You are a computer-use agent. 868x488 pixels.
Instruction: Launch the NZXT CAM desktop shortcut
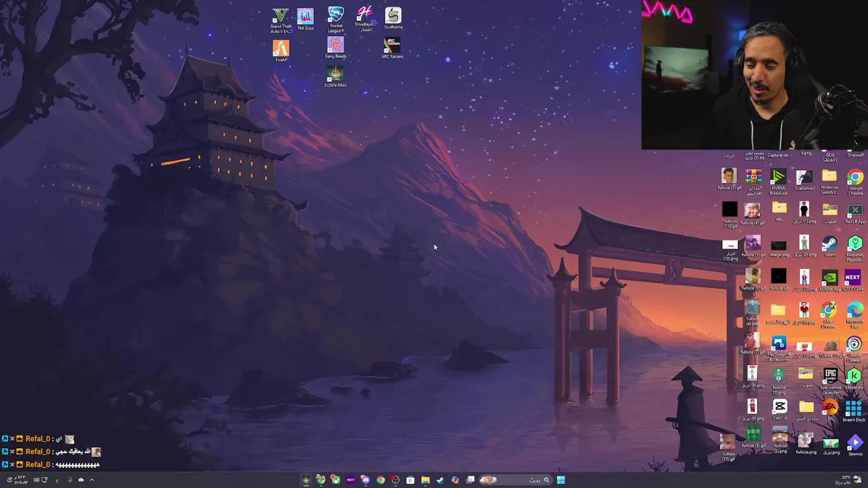point(852,279)
